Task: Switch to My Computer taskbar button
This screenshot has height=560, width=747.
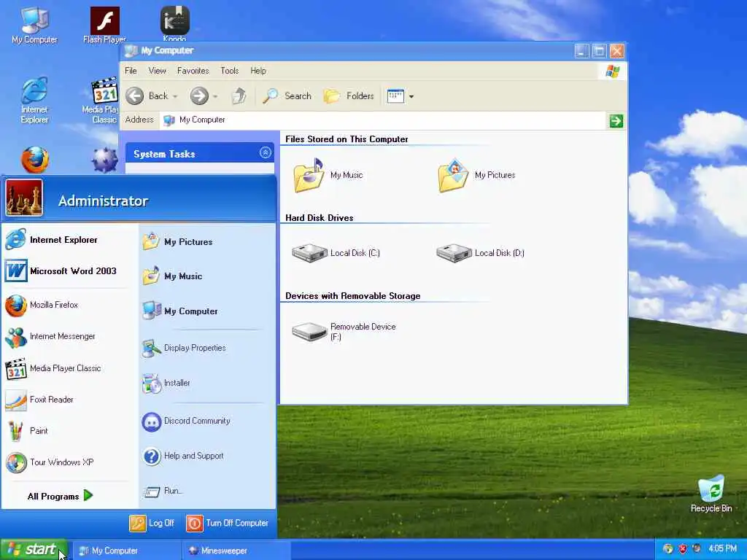Action: pyautogui.click(x=126, y=551)
